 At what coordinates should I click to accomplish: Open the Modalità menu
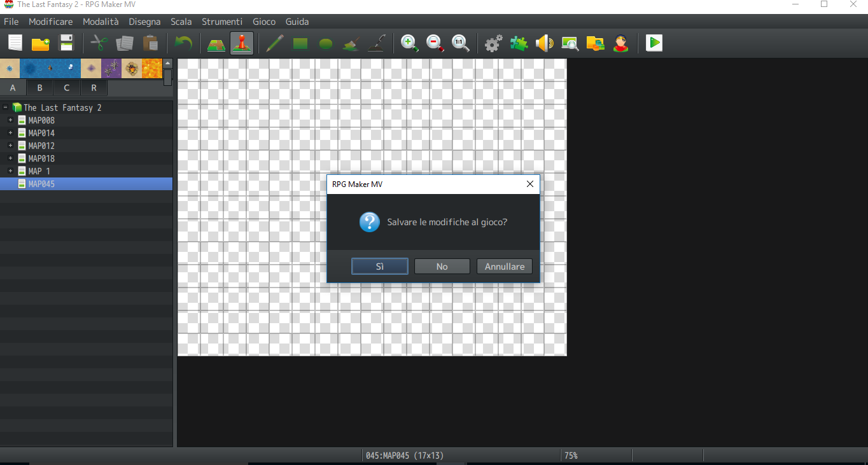tap(101, 22)
